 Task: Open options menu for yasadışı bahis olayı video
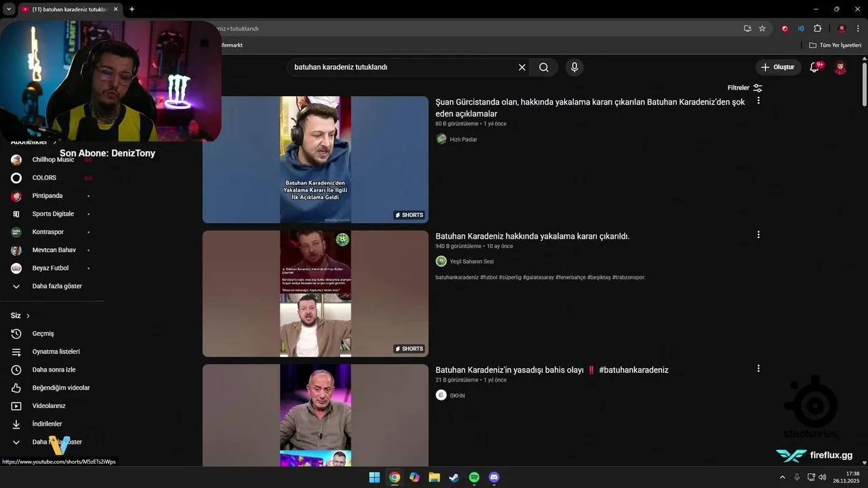[758, 369]
